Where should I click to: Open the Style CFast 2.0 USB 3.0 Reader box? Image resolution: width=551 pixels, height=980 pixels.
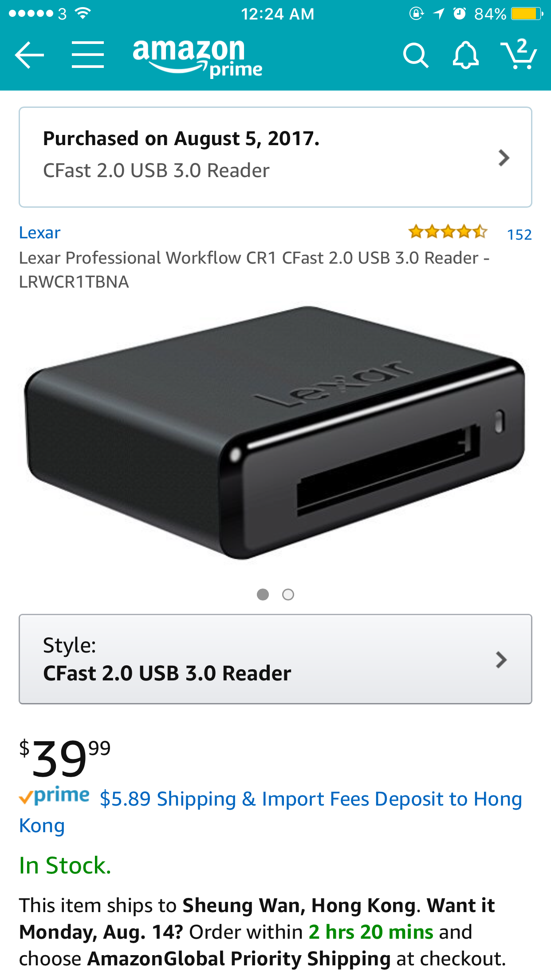pyautogui.click(x=275, y=659)
